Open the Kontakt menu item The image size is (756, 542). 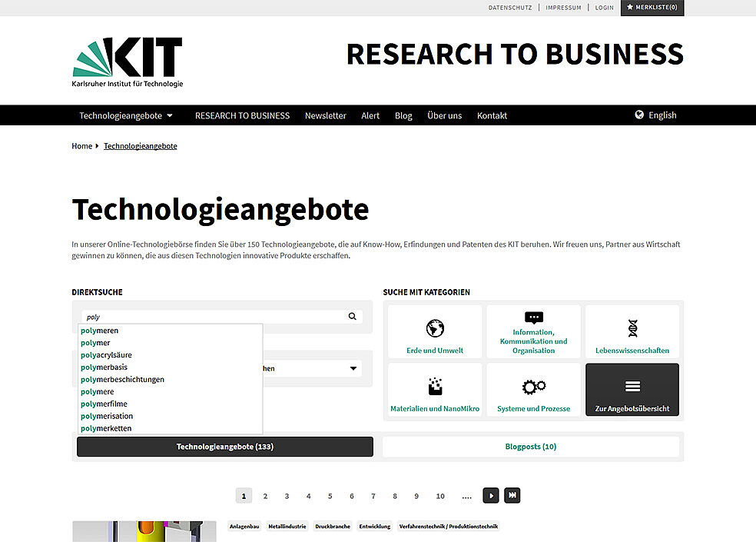[x=492, y=115]
